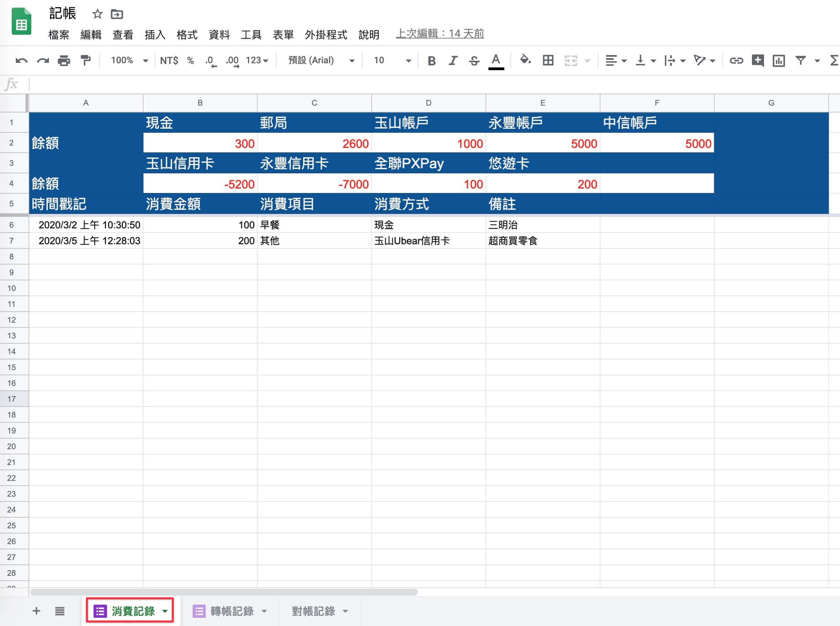Open the 查看 menu
The height and width of the screenshot is (626, 840).
123,35
